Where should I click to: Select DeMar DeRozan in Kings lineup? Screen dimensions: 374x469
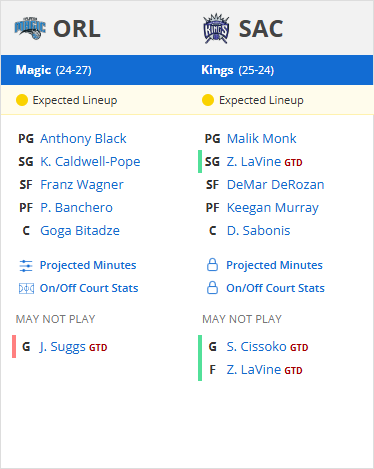point(276,185)
